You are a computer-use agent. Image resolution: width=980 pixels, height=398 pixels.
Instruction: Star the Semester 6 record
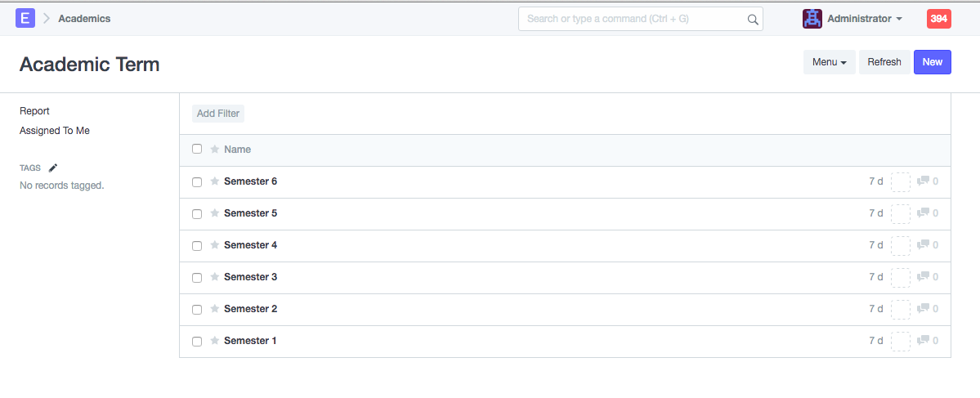tap(215, 181)
